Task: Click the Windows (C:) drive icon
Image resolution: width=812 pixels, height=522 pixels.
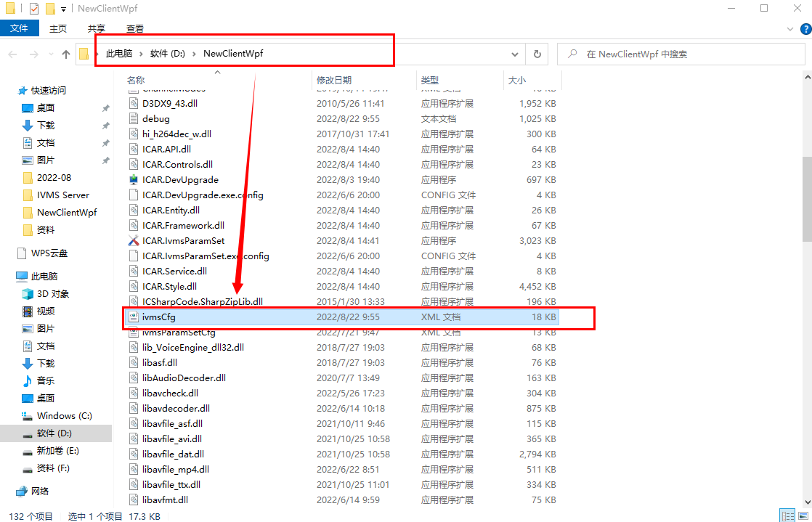Action: [28, 416]
